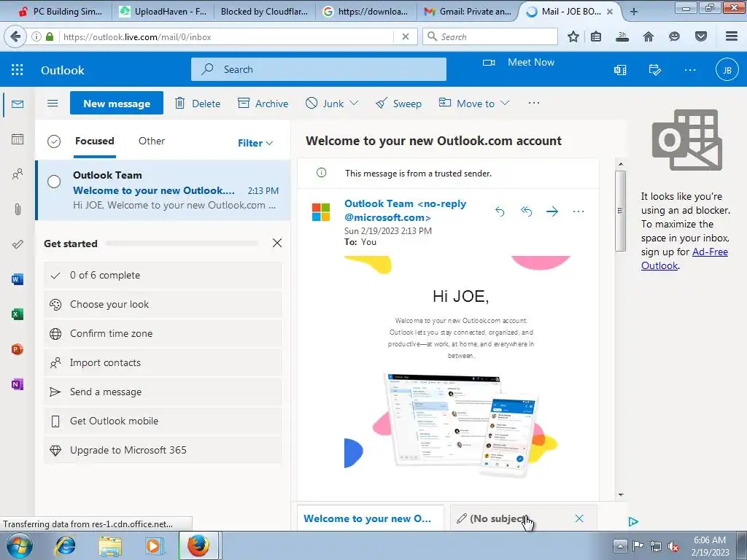Open Choose your look task
The width and height of the screenshot is (747, 560).
coord(163,304)
